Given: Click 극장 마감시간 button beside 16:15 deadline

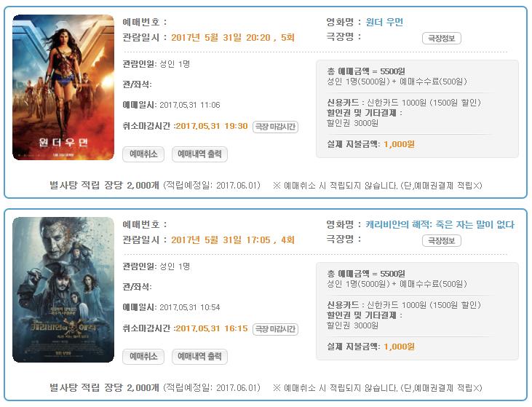Looking at the screenshot, I should [x=275, y=329].
